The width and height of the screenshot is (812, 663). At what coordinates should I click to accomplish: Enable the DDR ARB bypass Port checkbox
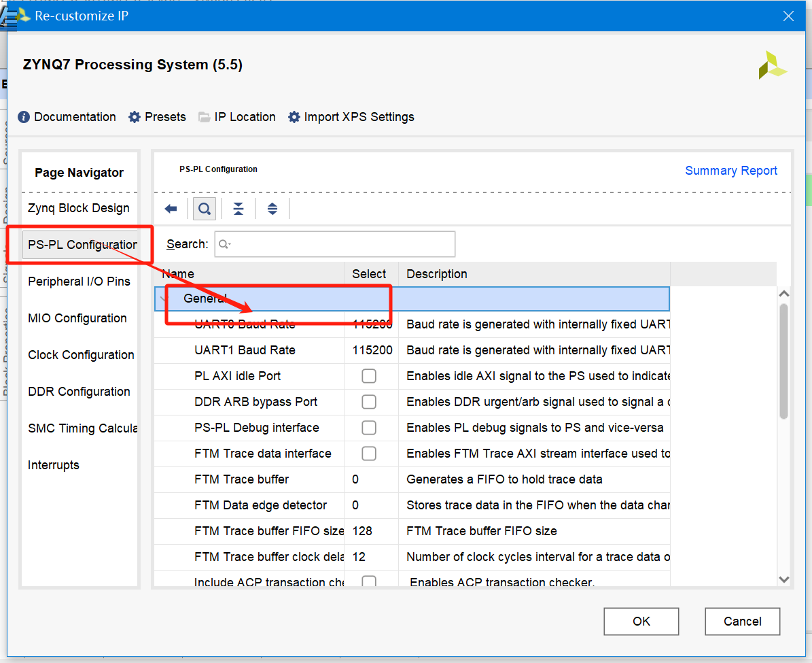coord(369,402)
